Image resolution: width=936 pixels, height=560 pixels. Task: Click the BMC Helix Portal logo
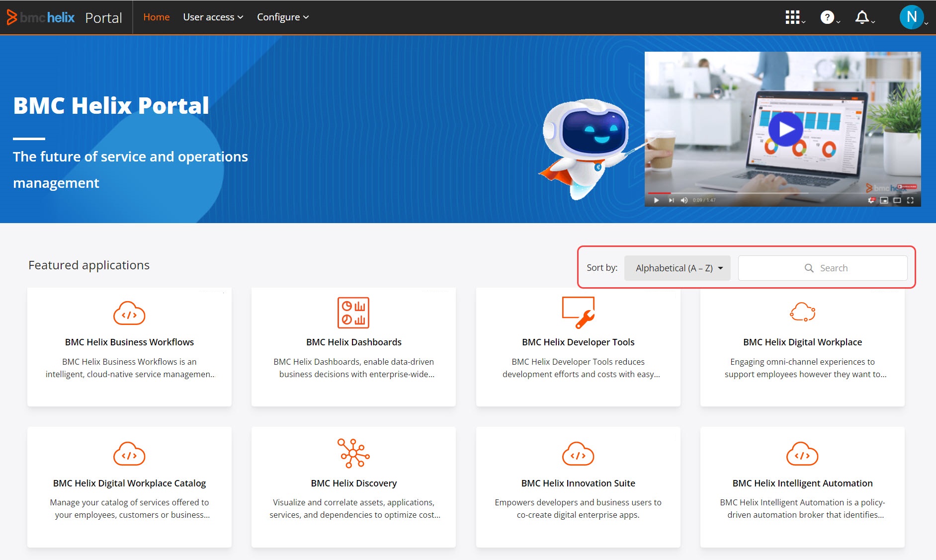[41, 17]
